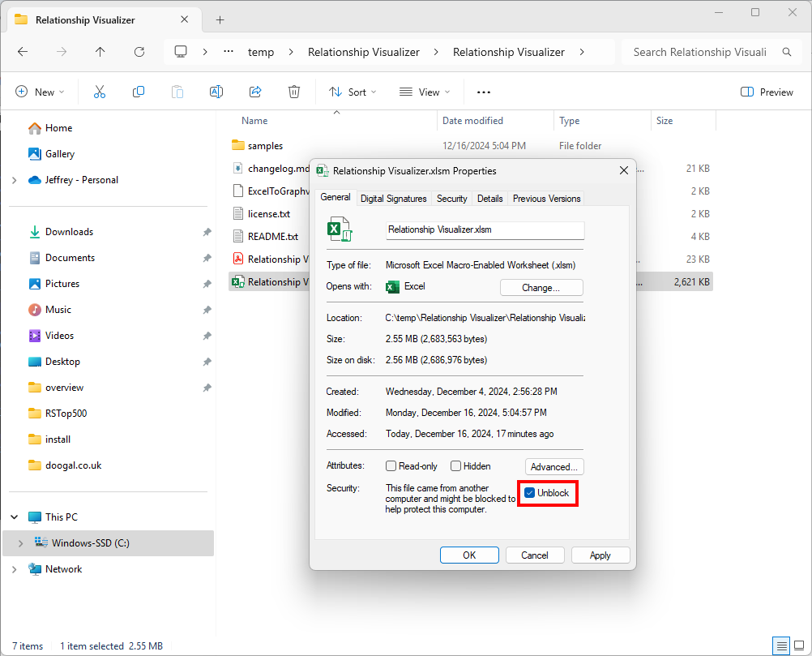Open the Sort dropdown menu

(353, 92)
